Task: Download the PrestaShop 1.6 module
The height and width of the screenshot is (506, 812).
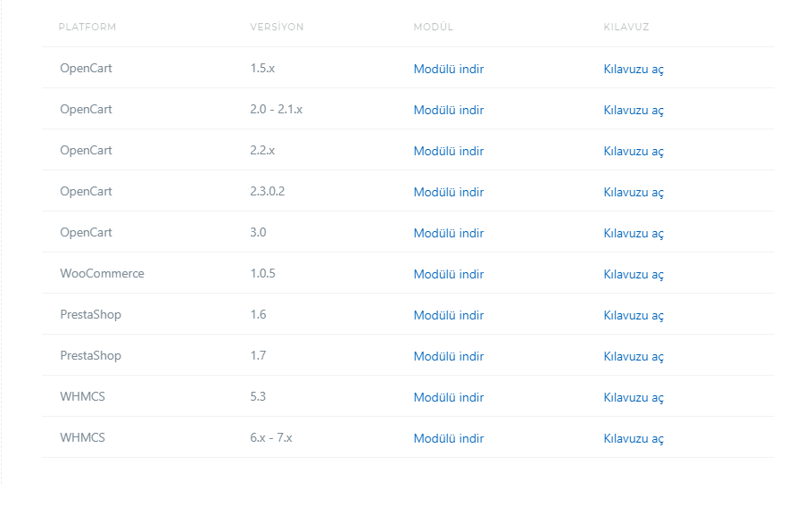Action: click(449, 315)
